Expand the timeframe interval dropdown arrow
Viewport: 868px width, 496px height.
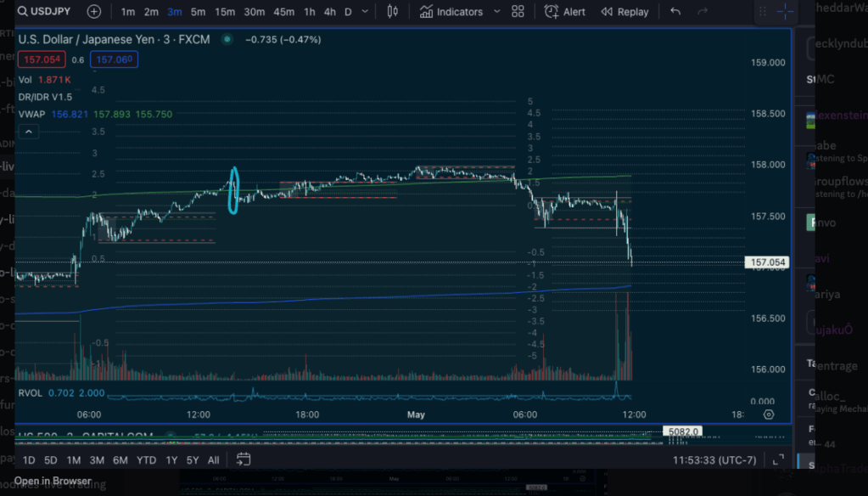(x=365, y=12)
